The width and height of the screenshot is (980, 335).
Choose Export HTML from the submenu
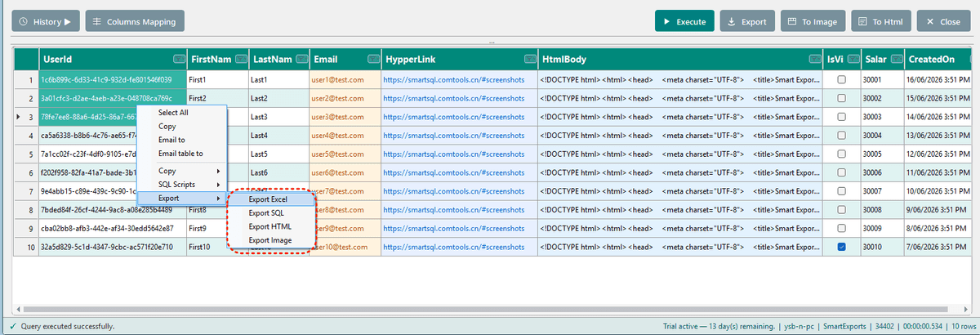[270, 226]
